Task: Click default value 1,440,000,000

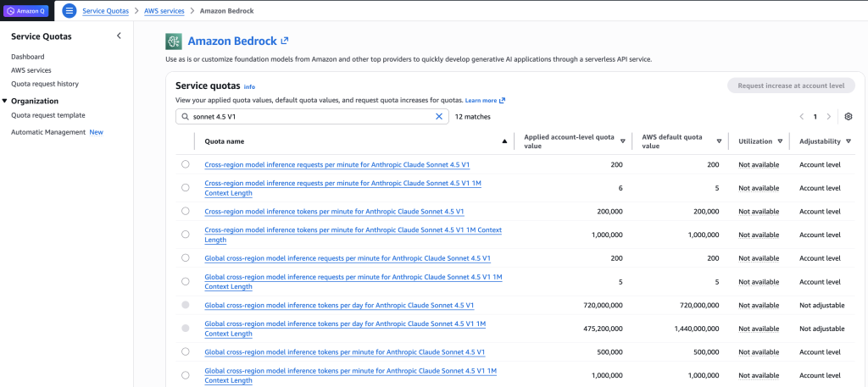Action: [x=697, y=329]
